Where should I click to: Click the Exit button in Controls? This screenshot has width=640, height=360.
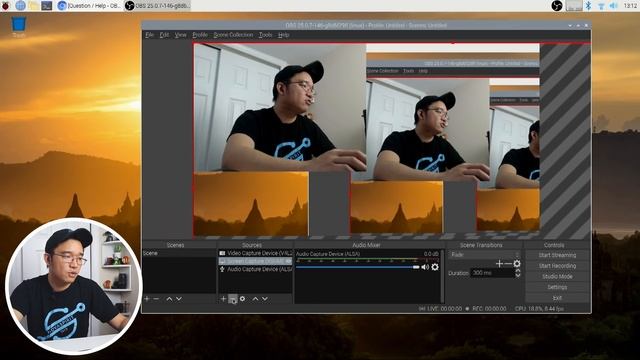(557, 298)
